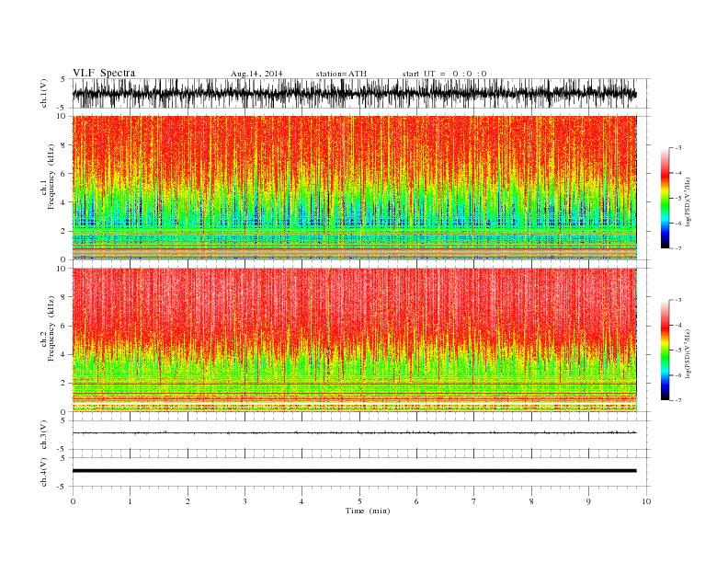Click the upper color bar next to the ch.1 spectrogram

point(665,199)
